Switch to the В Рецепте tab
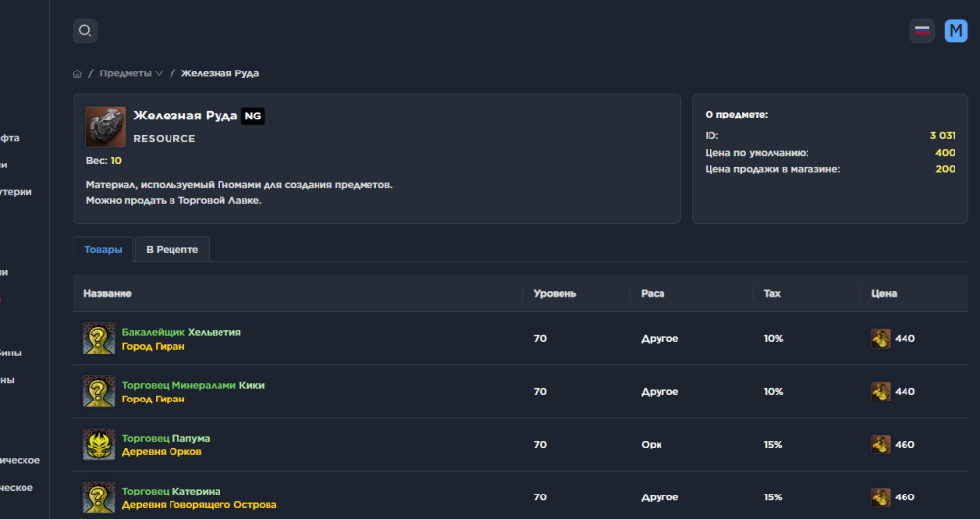 (x=171, y=250)
